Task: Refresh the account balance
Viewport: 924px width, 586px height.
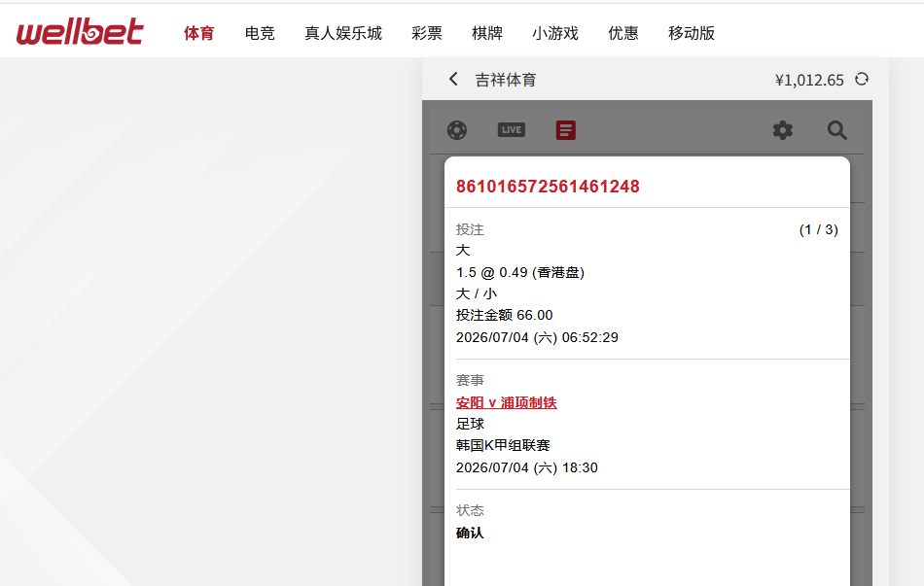Action: point(862,79)
